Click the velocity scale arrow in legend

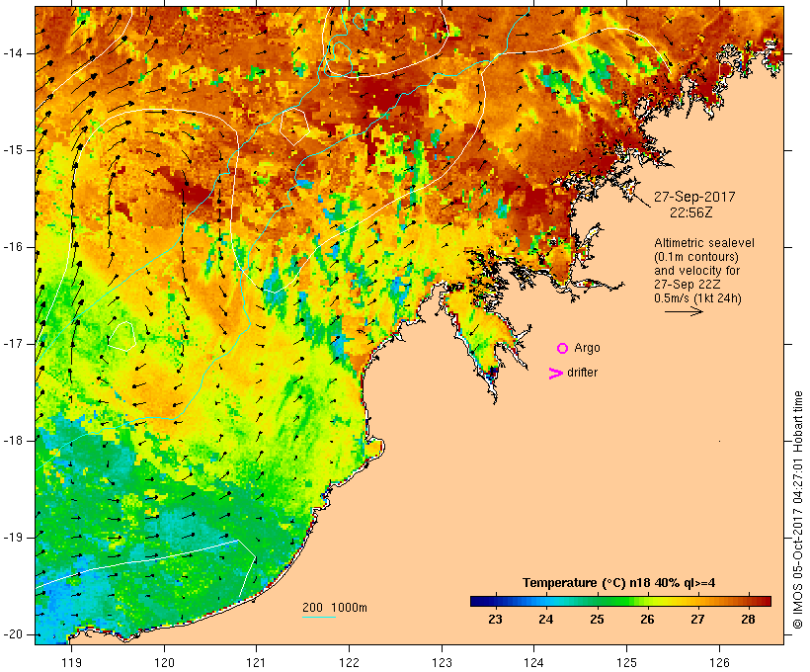click(684, 311)
